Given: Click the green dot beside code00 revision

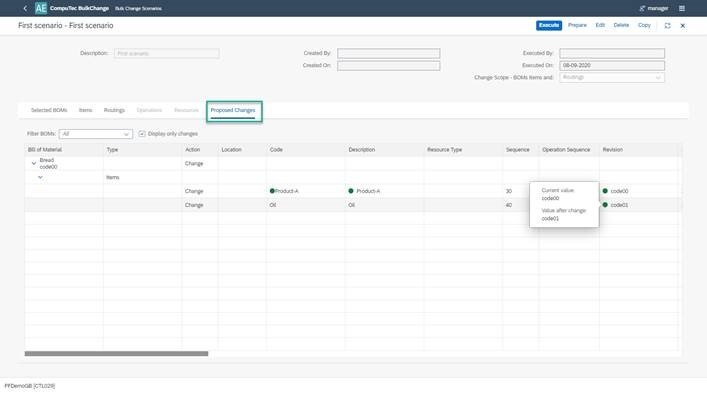Looking at the screenshot, I should pos(605,191).
